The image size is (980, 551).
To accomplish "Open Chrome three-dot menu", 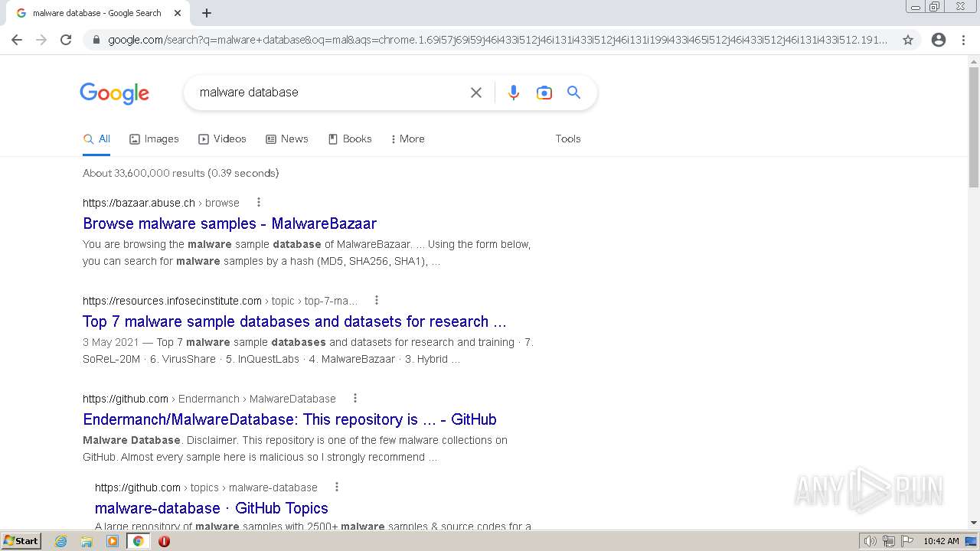I will click(x=963, y=40).
